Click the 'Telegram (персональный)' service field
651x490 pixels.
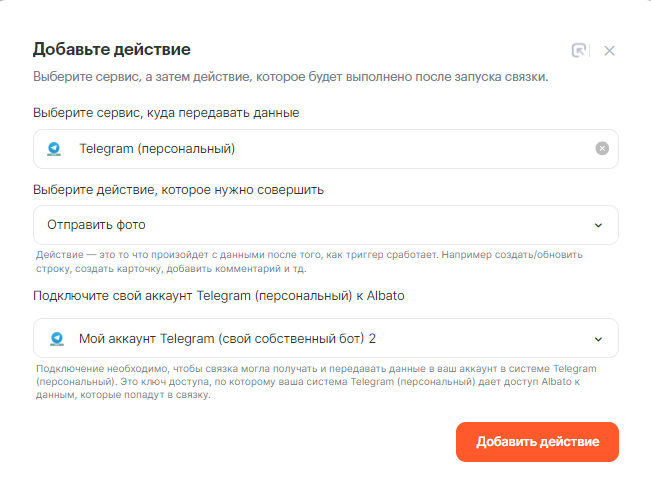[x=325, y=149]
